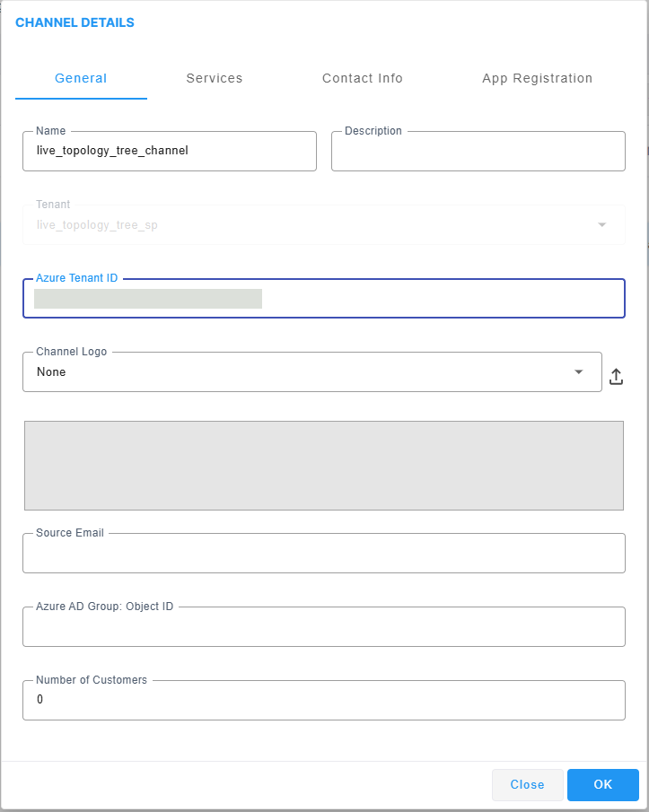Expand the Channel Logo dropdown arrow
The width and height of the screenshot is (649, 812).
coord(579,372)
